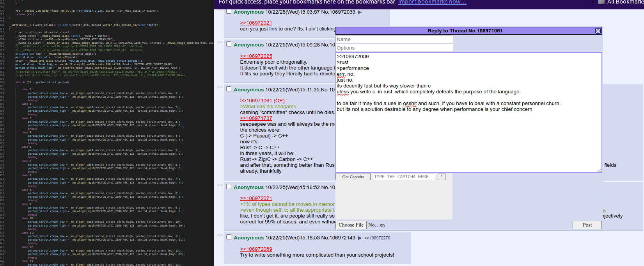Click the Reply to Thread No.106971061 header

[465, 31]
